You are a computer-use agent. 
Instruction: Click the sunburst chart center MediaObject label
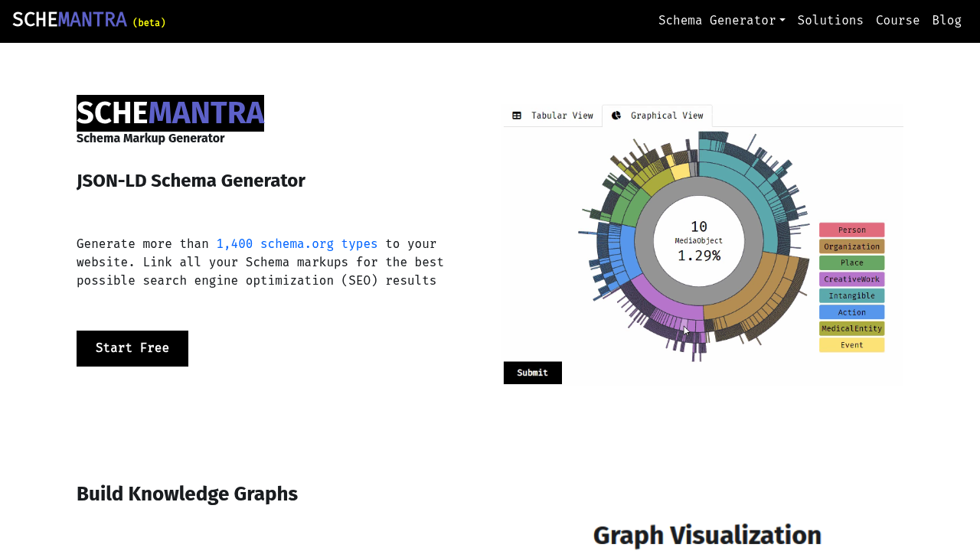[698, 241]
